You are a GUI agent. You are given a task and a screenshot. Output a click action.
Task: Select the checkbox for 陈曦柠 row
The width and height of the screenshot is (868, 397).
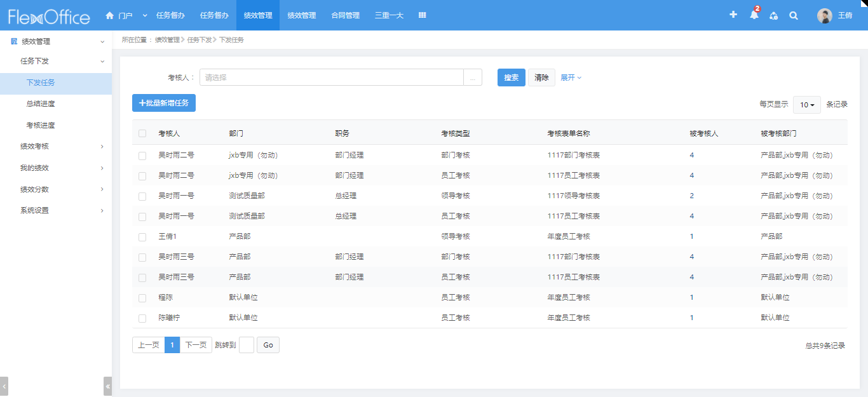pos(142,318)
